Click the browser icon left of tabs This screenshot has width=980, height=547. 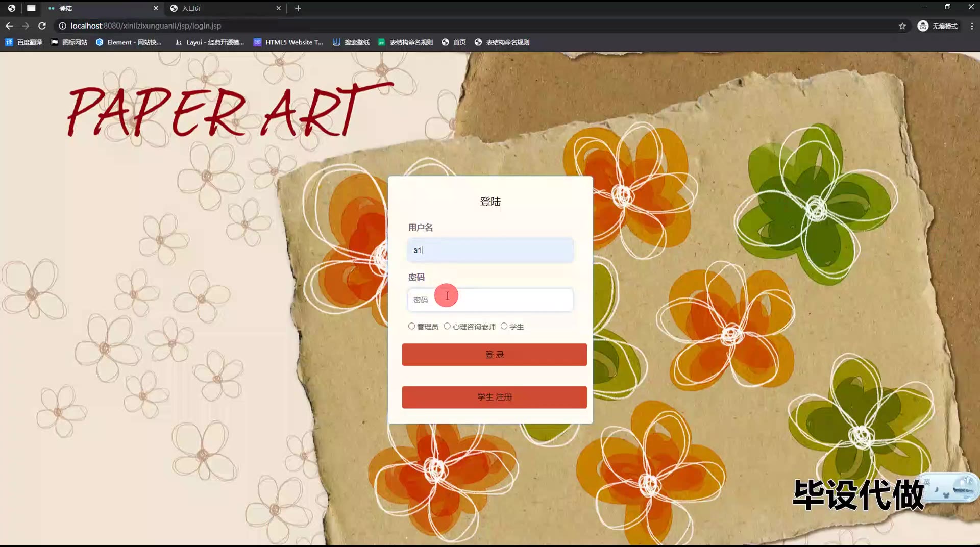pyautogui.click(x=12, y=8)
